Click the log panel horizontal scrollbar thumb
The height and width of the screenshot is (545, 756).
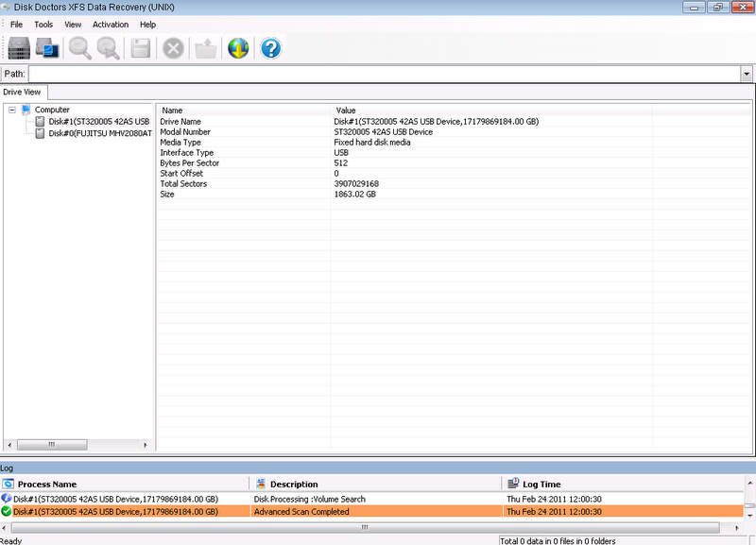pyautogui.click(x=365, y=528)
